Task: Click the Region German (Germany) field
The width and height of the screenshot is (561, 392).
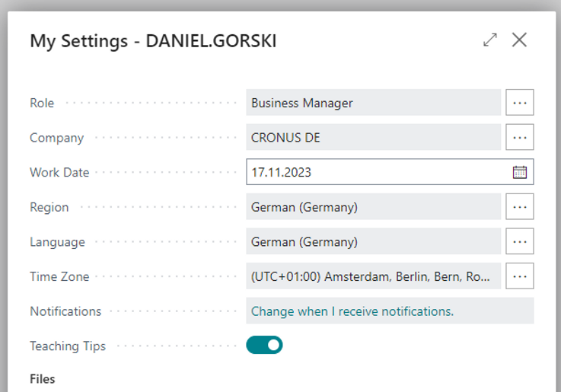Action: click(373, 207)
